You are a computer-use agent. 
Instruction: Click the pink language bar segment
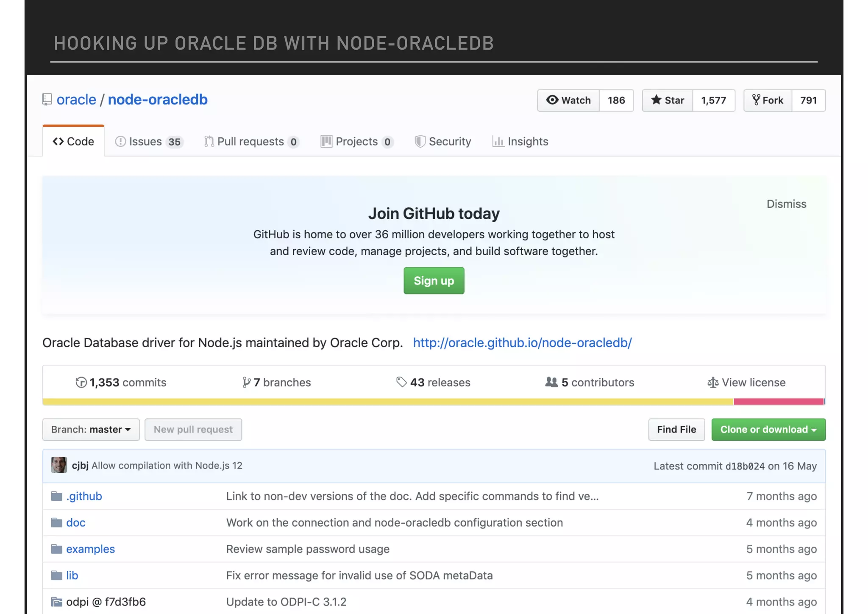pos(779,402)
